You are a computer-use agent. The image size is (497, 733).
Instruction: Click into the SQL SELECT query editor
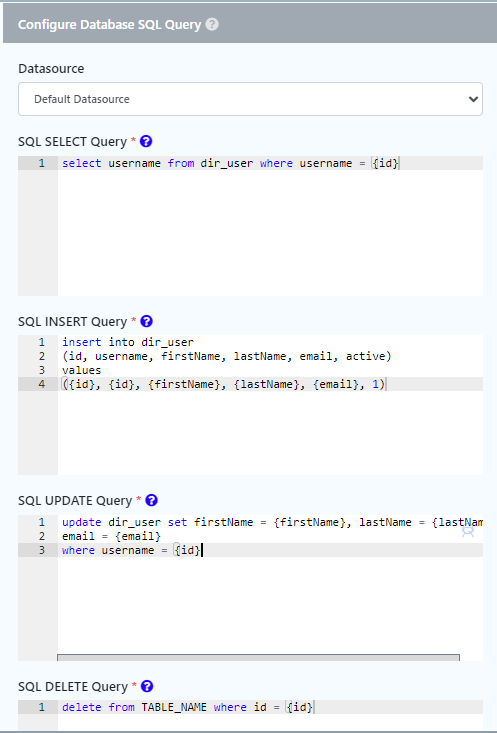[x=270, y=226]
